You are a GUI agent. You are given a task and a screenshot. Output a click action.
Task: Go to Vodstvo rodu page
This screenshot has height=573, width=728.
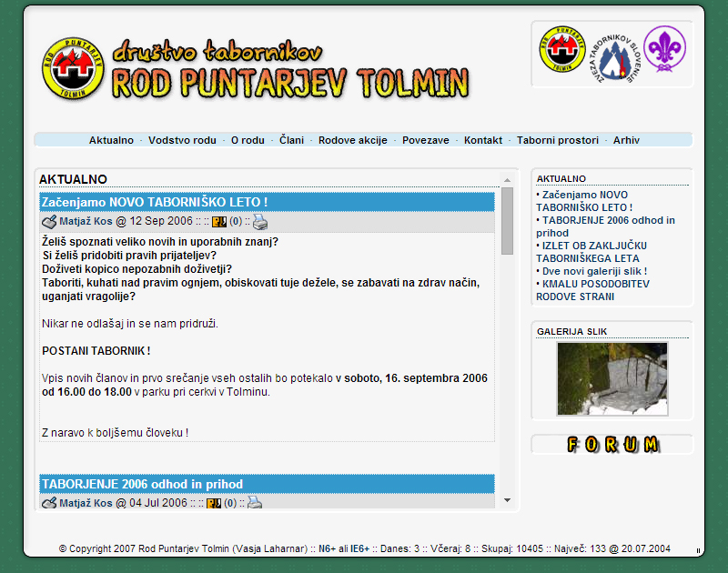[183, 140]
